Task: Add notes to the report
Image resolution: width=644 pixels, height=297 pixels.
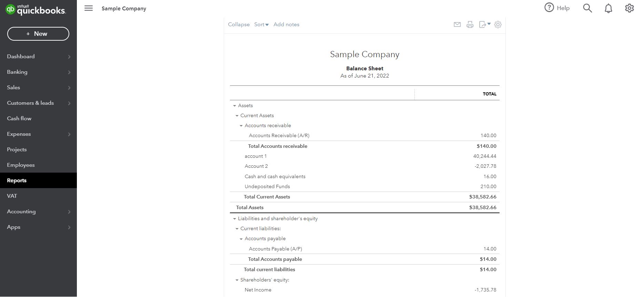Action: click(x=286, y=24)
